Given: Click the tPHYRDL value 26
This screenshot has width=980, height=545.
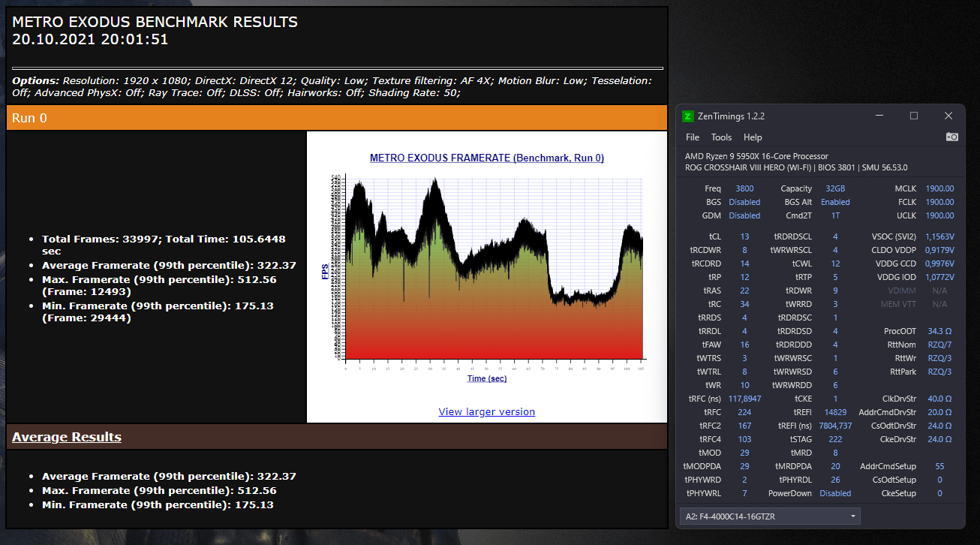Looking at the screenshot, I should [x=835, y=480].
